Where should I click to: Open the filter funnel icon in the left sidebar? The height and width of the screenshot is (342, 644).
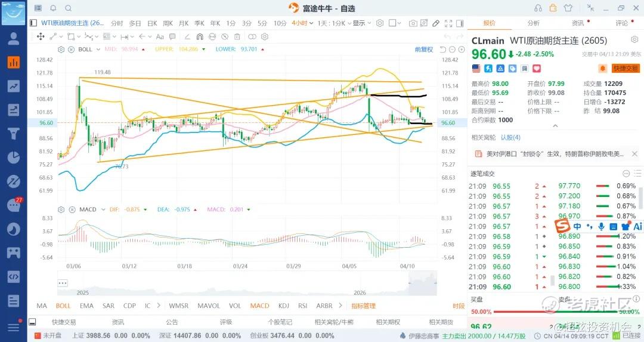(x=14, y=134)
